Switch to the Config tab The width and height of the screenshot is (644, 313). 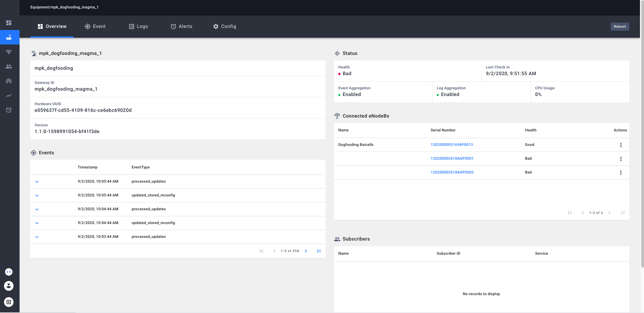(x=224, y=27)
